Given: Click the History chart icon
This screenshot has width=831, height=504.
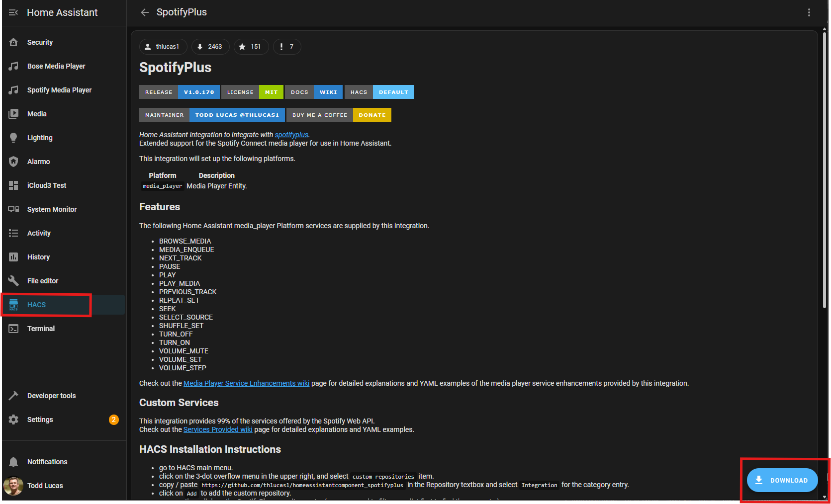Looking at the screenshot, I should point(13,257).
